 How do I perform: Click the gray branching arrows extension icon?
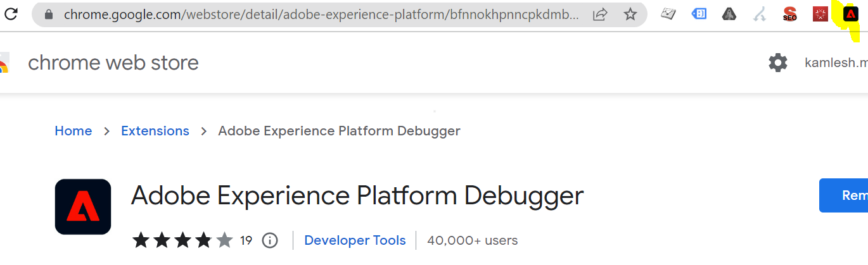pyautogui.click(x=760, y=14)
